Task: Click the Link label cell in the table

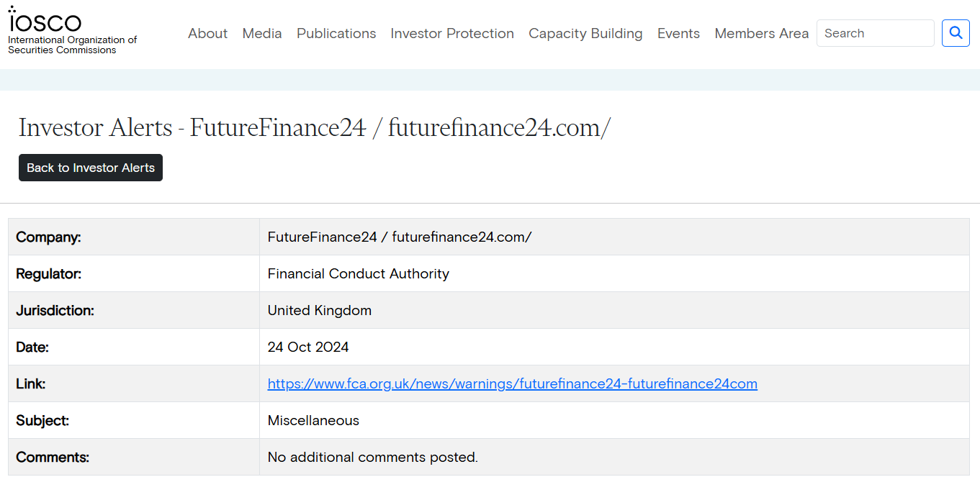Action: (28, 383)
